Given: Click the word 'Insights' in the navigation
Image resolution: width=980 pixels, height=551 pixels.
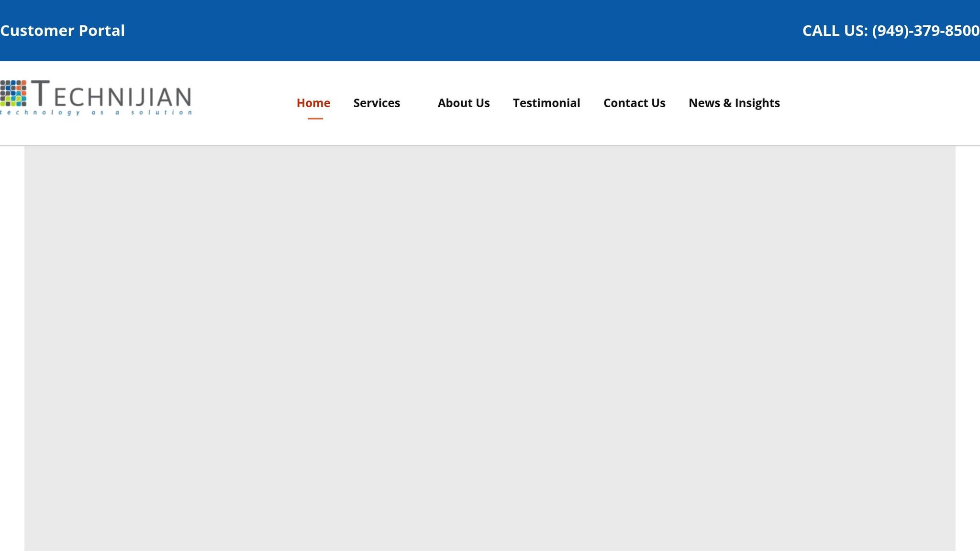Looking at the screenshot, I should tap(757, 103).
